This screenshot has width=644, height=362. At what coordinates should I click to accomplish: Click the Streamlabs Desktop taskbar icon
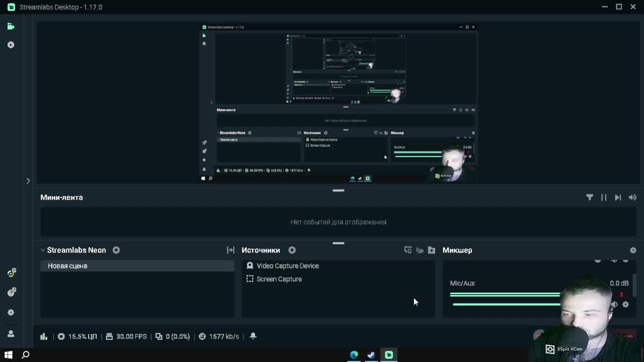[389, 355]
